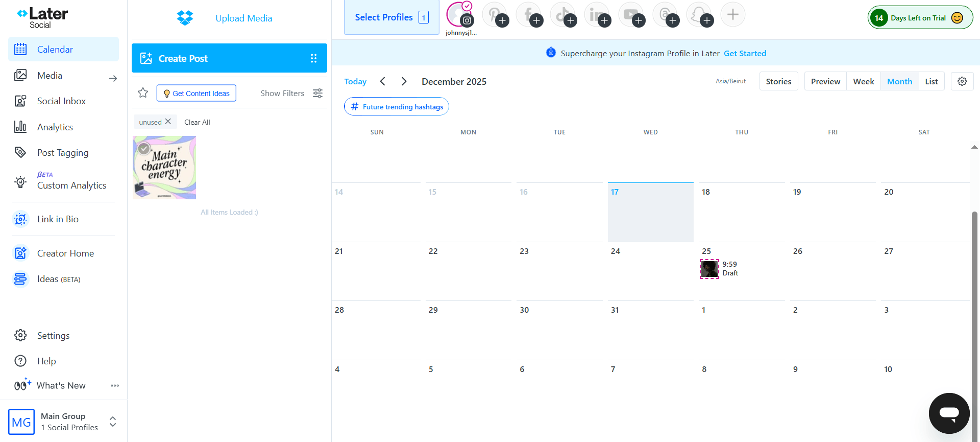This screenshot has width=980, height=442.
Task: Add a Facebook profile
Action: 529,15
